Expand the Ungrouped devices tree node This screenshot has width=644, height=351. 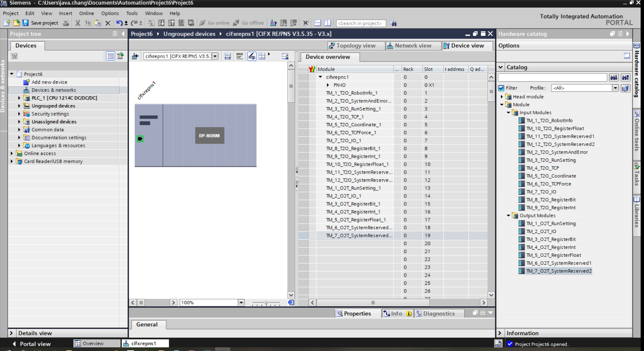click(x=19, y=106)
